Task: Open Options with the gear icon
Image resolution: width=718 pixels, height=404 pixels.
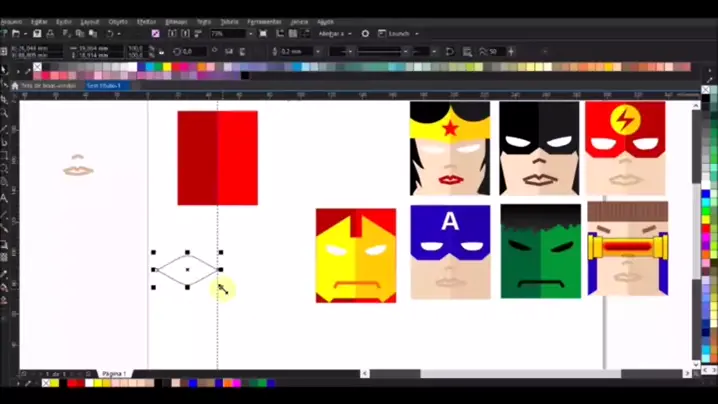Action: (365, 33)
